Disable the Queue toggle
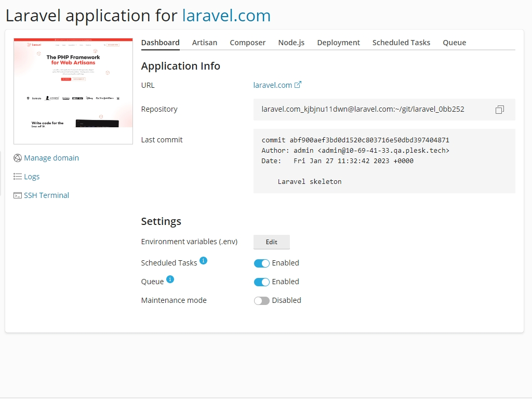Viewport: 532px width, 399px height. [262, 282]
